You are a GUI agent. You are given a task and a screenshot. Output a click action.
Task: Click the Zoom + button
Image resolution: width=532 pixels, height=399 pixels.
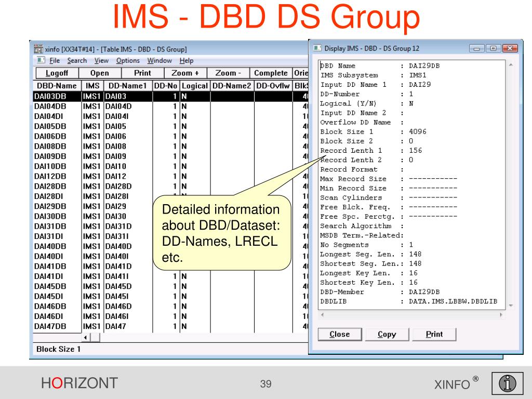[185, 73]
